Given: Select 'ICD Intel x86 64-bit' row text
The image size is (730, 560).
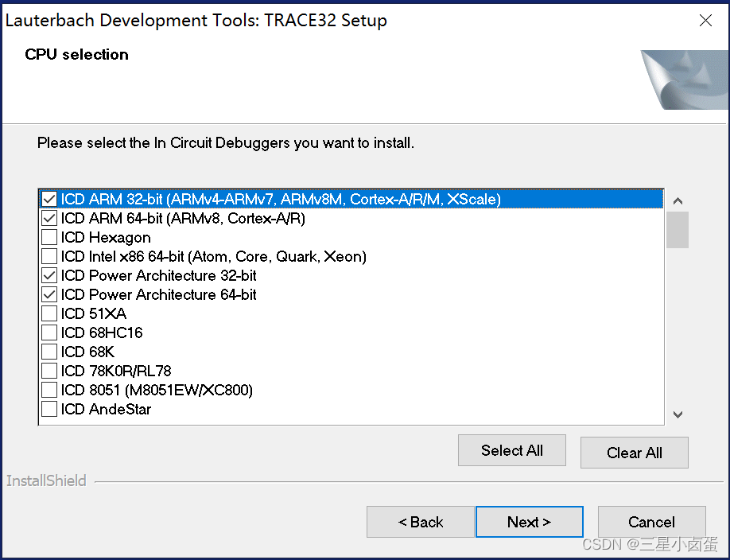Looking at the screenshot, I should pyautogui.click(x=214, y=256).
